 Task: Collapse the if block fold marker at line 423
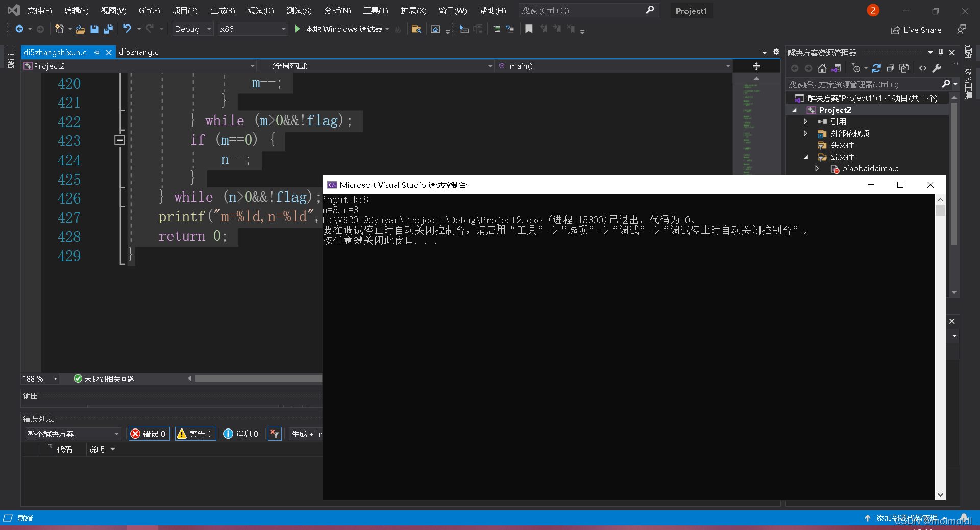click(x=119, y=140)
